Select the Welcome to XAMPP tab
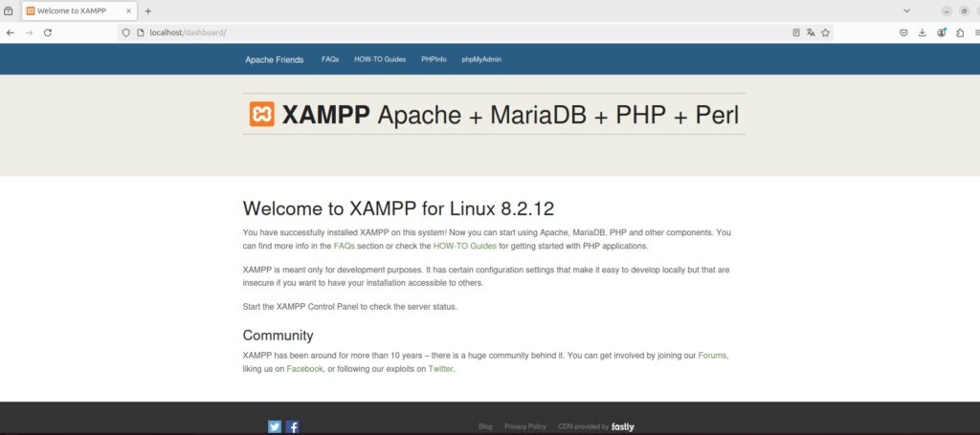The image size is (980, 435). (78, 11)
